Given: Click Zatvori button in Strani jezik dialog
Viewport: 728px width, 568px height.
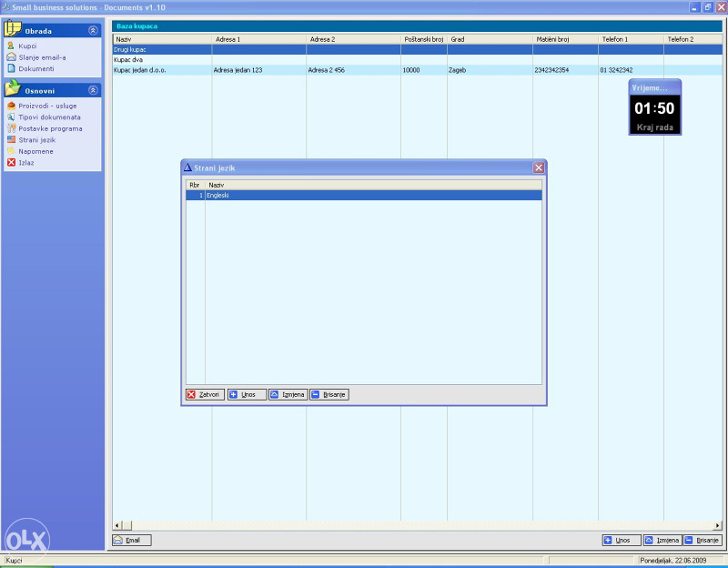Looking at the screenshot, I should point(205,394).
